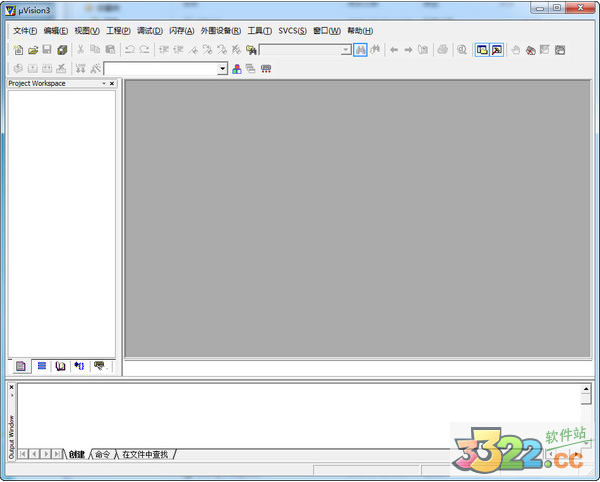Open the 工程(P) menu
This screenshot has height=482, width=600.
(x=118, y=31)
